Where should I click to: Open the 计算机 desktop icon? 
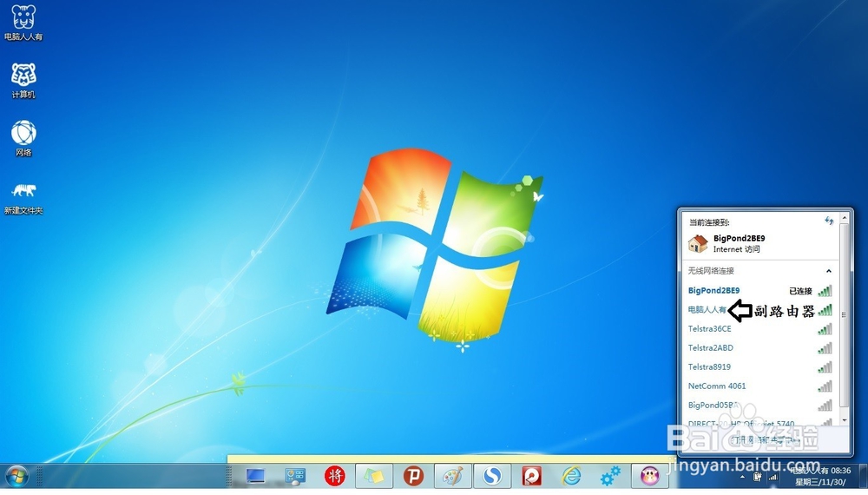pos(23,81)
